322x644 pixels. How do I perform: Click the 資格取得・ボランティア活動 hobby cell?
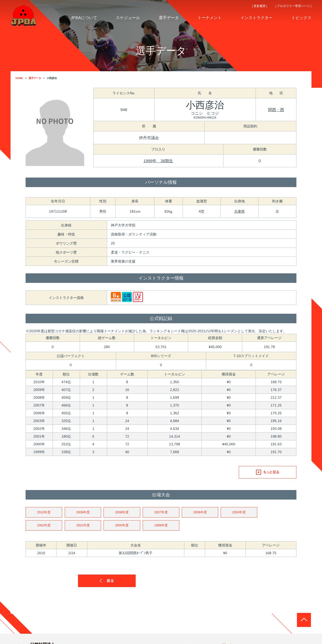[x=202, y=234]
